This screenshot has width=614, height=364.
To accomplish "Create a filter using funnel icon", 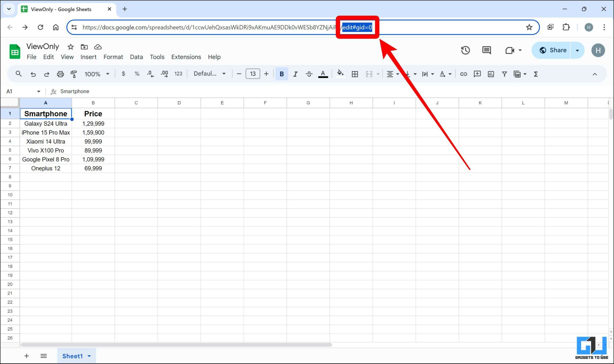I will coord(505,74).
